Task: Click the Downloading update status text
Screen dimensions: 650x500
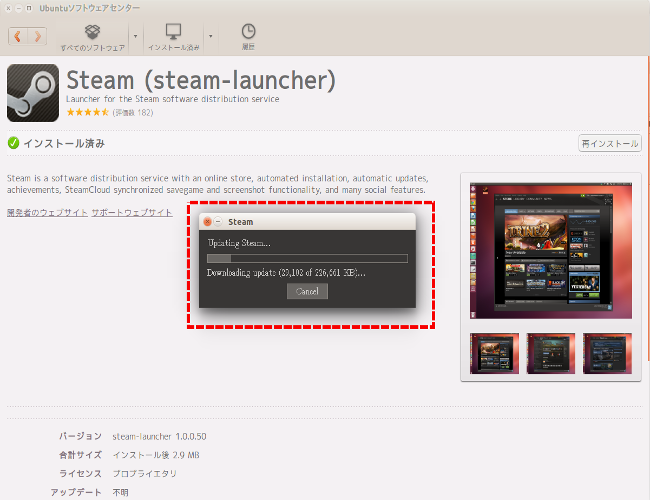Action: (286, 273)
